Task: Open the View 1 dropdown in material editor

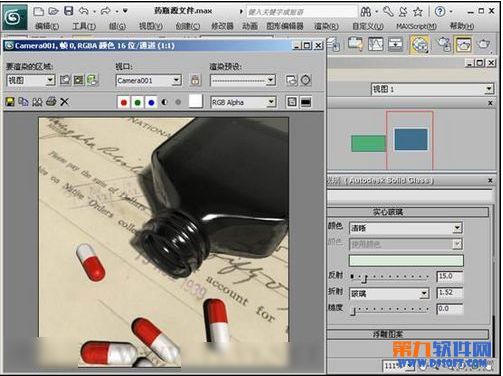Action: [489, 89]
